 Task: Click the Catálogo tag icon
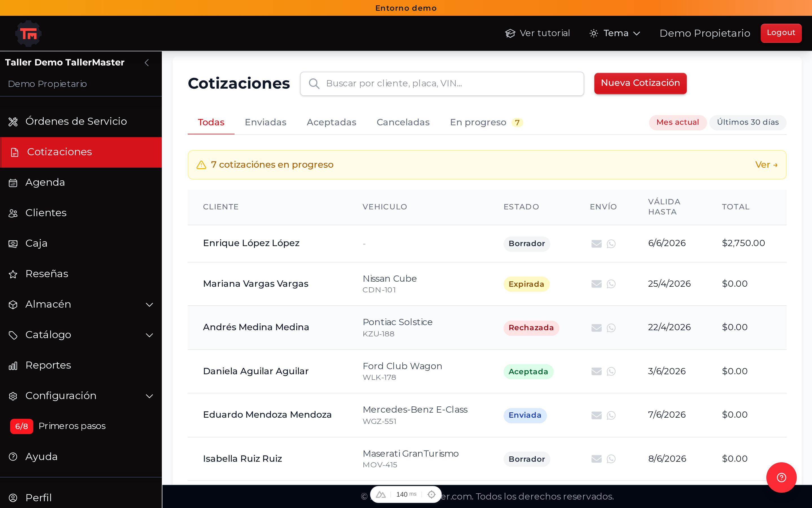[13, 335]
